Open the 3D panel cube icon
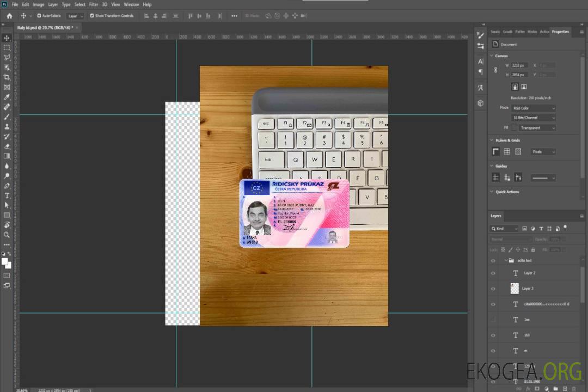Viewport: 588px width, 392px height. (481, 103)
